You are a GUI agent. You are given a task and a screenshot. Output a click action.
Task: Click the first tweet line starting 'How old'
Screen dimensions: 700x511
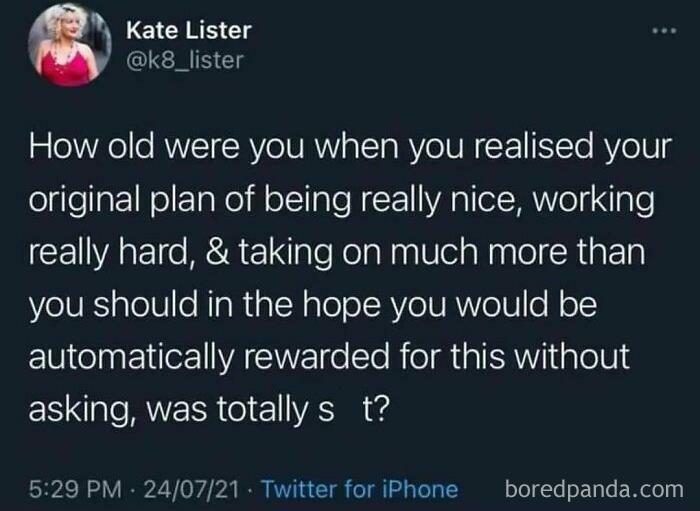(350, 148)
